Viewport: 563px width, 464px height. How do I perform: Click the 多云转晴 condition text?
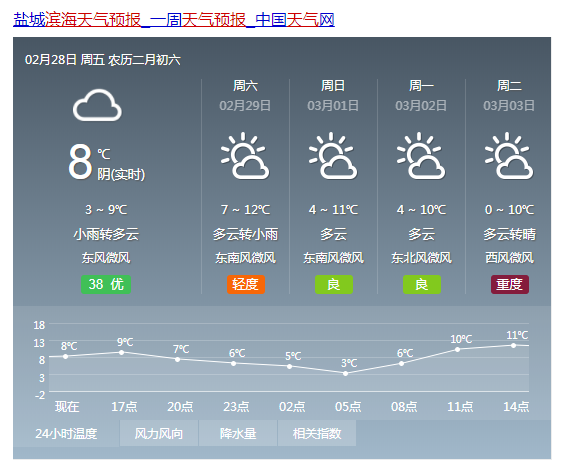(509, 234)
